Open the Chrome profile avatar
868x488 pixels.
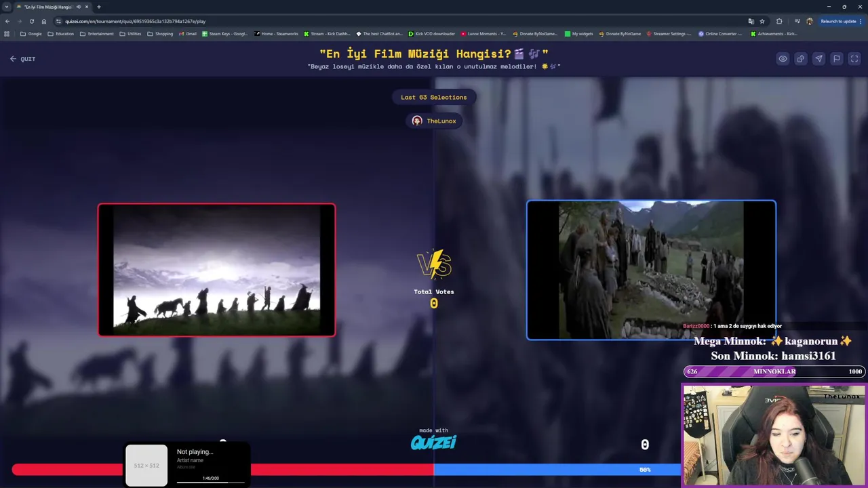click(810, 21)
